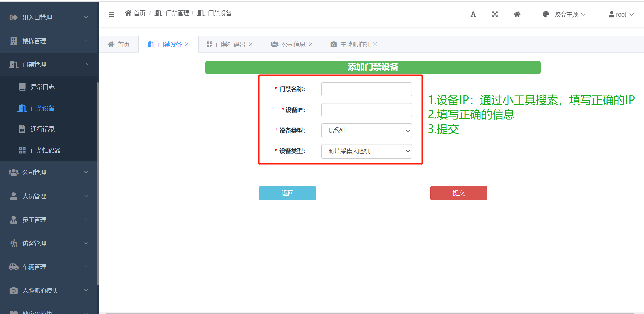This screenshot has width=644, height=314.
Task: Close the 门禁设备 tab
Action: 187,44
